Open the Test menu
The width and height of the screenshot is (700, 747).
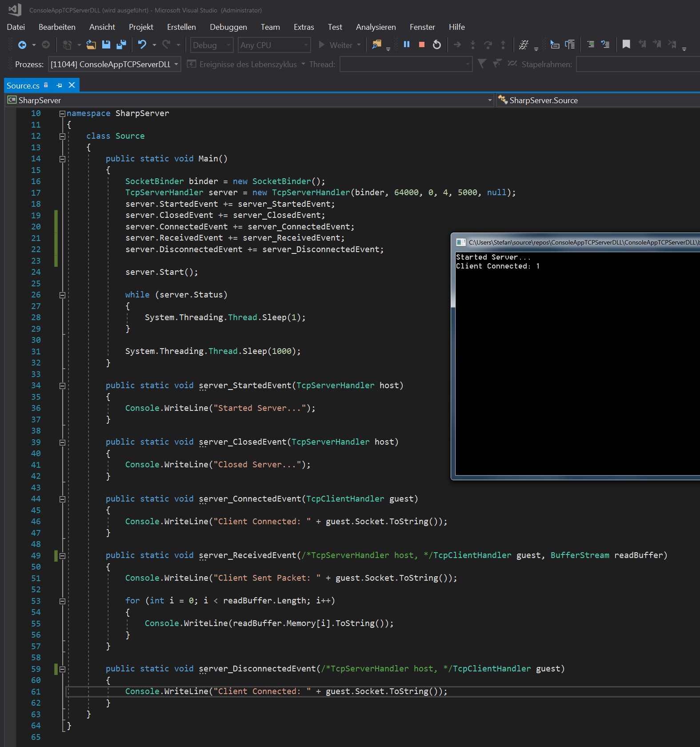(335, 27)
